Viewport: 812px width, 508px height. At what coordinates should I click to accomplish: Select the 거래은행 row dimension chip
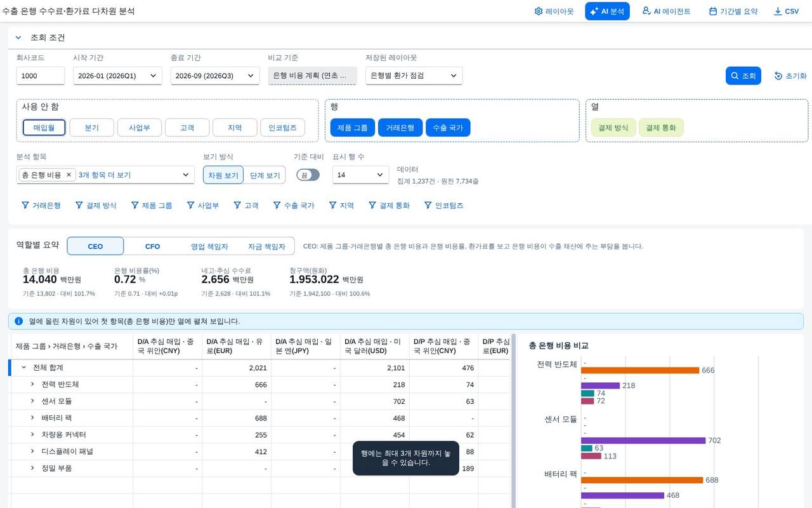tap(400, 128)
